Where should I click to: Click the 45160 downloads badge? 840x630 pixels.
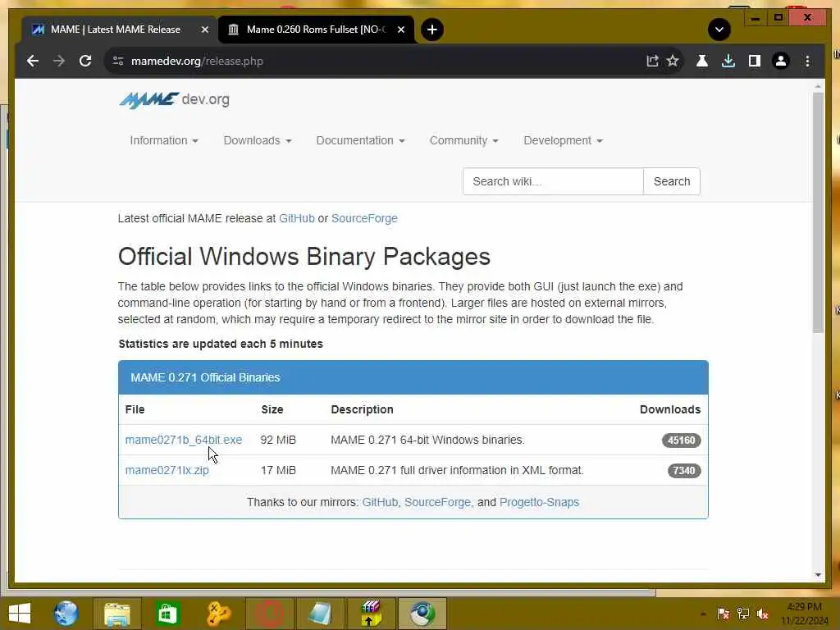[x=681, y=441]
